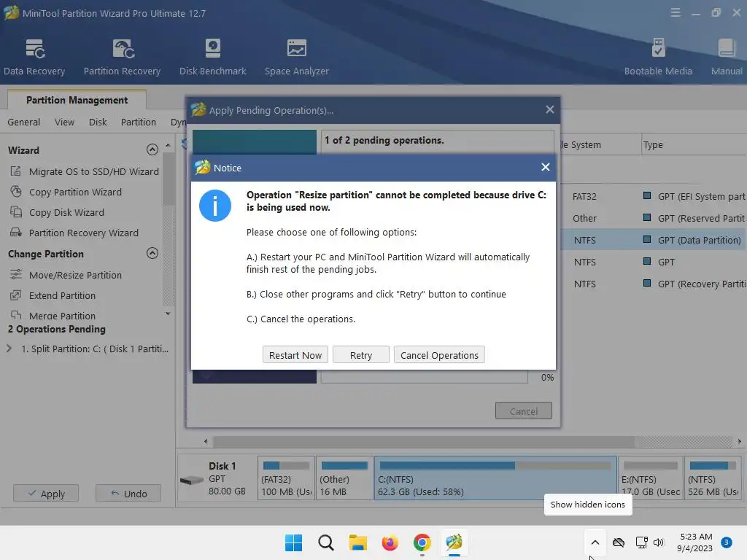Image resolution: width=747 pixels, height=560 pixels.
Task: Click Partition Recovery Wizard sidebar icon
Action: pos(16,233)
